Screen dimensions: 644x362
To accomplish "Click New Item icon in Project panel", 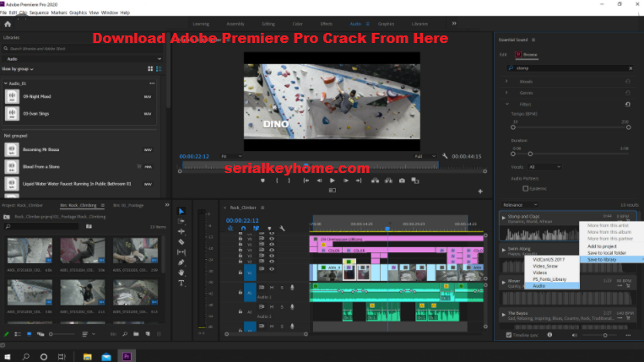I will tap(148, 334).
